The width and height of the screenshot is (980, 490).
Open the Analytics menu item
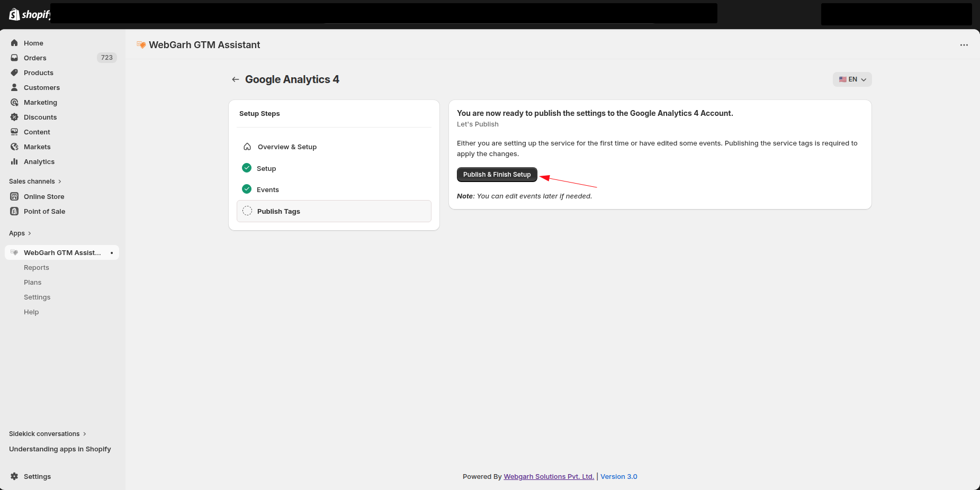(62, 161)
